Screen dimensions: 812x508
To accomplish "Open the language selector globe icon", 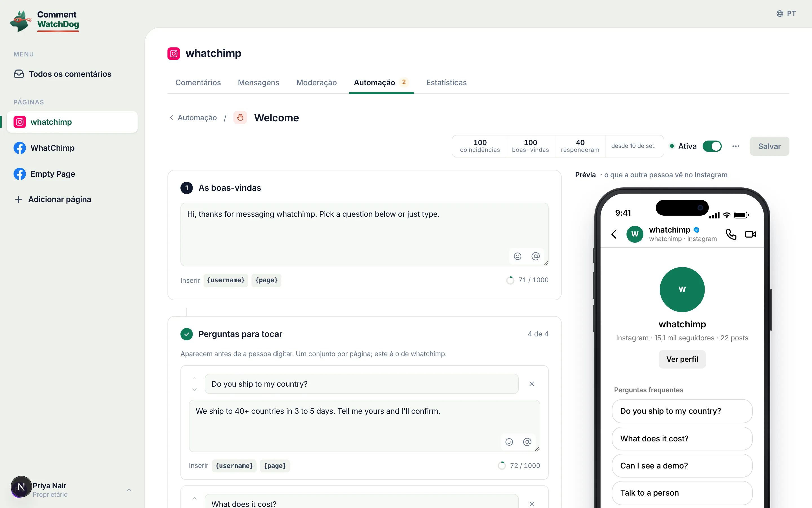I will (780, 14).
